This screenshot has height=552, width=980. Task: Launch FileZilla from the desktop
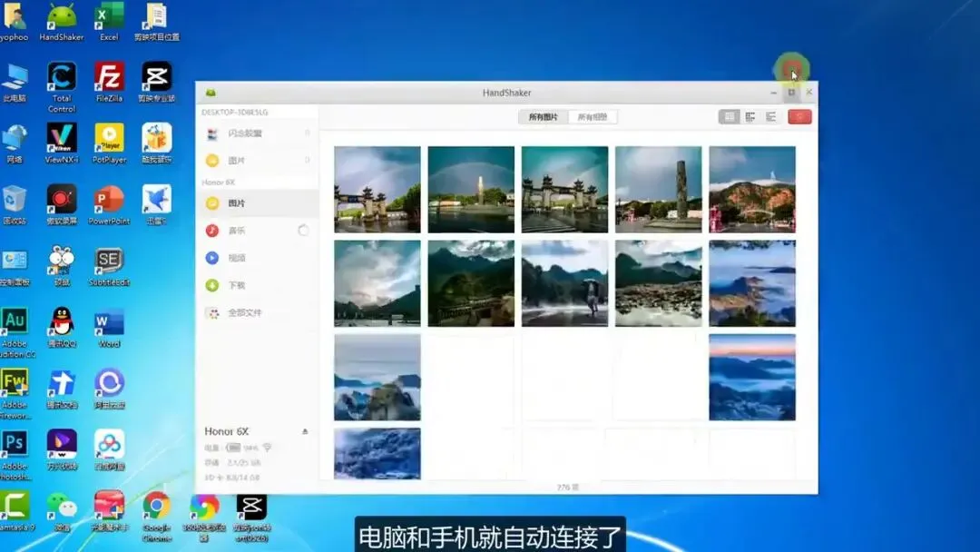point(109,82)
